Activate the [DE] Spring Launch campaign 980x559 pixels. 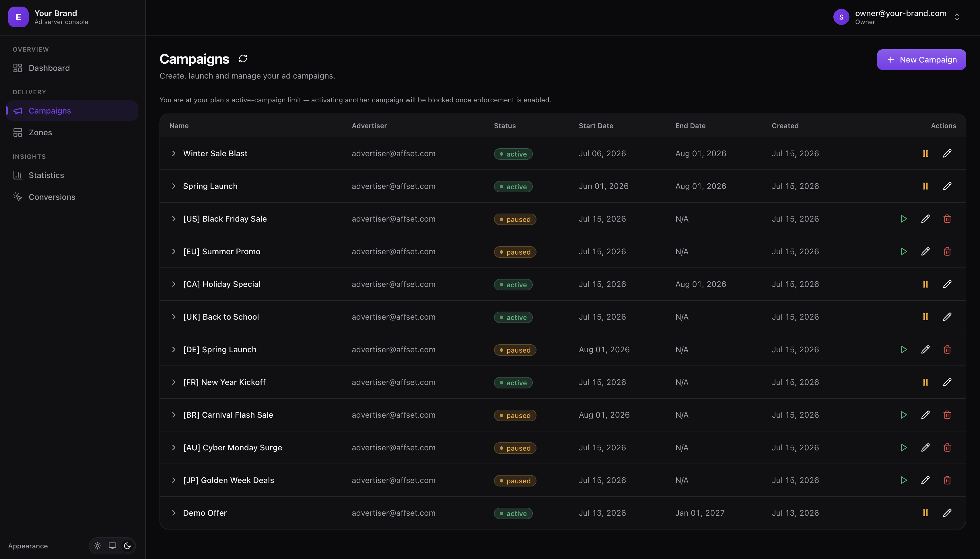(x=904, y=349)
